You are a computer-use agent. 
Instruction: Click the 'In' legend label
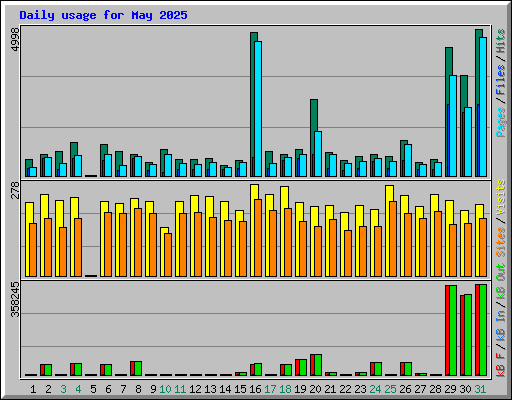(x=501, y=315)
